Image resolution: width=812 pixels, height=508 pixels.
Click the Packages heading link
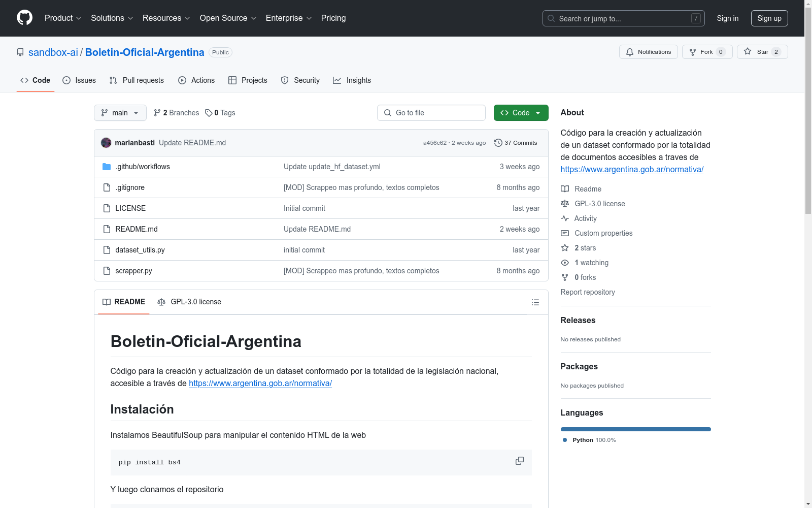pos(579,366)
